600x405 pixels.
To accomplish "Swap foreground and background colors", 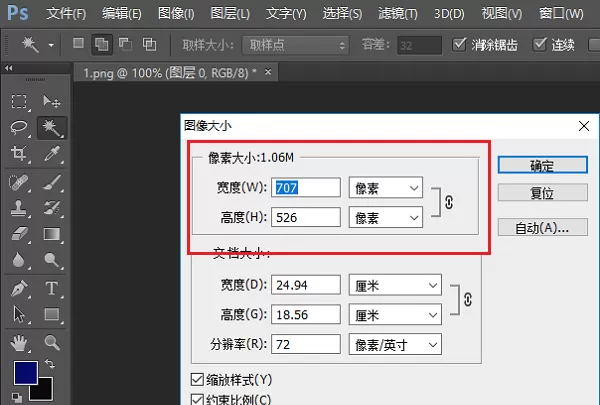I will pos(49,363).
